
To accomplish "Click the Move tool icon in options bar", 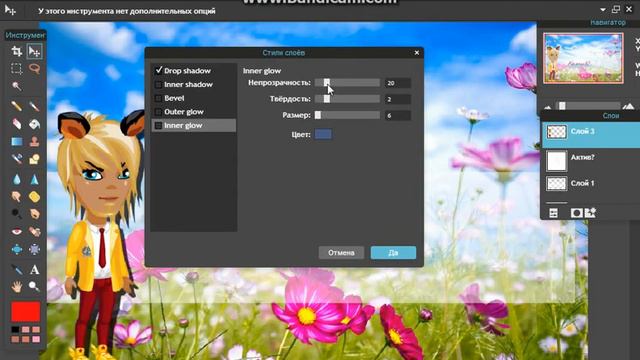I will (x=11, y=10).
